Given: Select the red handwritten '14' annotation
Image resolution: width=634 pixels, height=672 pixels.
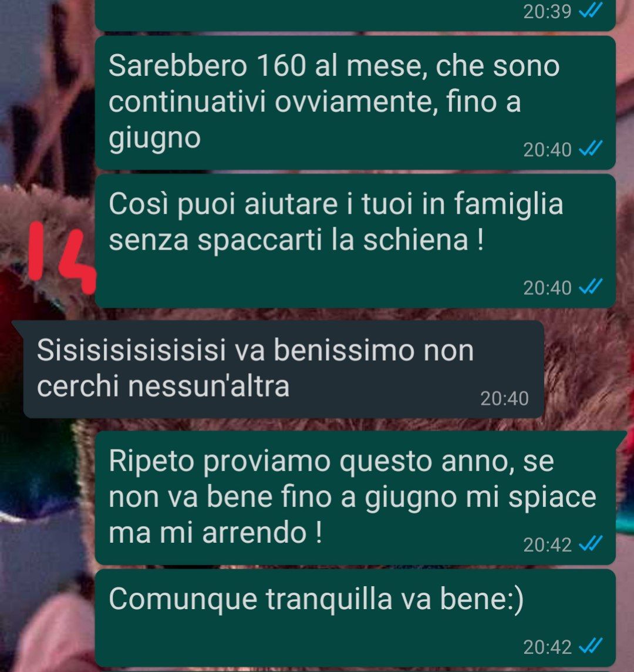Looking at the screenshot, I should click(62, 257).
